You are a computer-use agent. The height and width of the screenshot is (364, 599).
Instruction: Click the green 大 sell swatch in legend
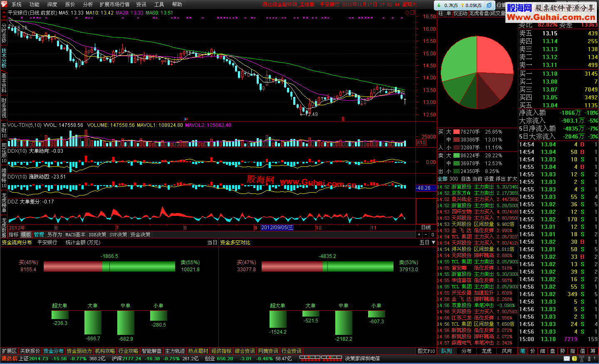pyautogui.click(x=456, y=156)
